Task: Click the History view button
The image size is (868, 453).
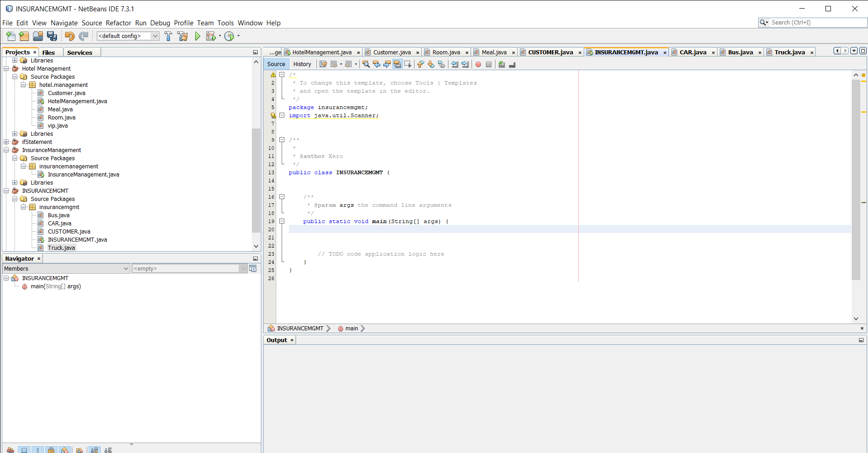Action: 302,64
